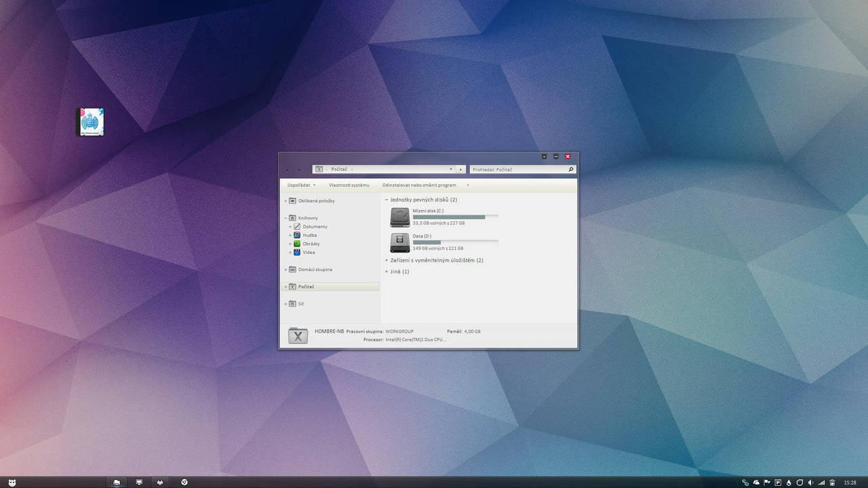
Task: Open the Místní disk (C:) drive icon
Action: tap(400, 217)
